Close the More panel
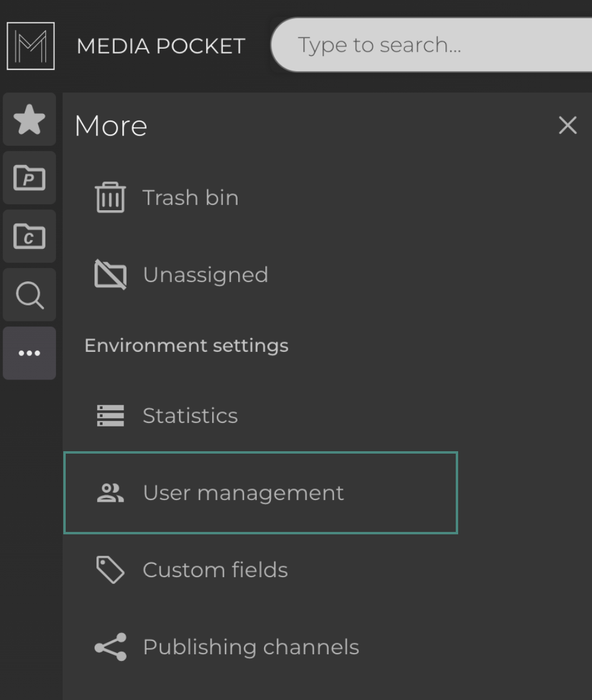 (x=567, y=126)
